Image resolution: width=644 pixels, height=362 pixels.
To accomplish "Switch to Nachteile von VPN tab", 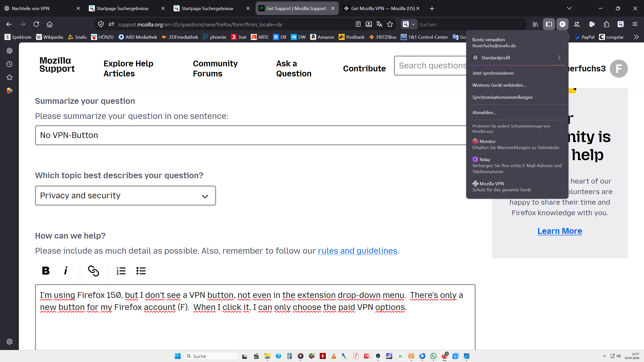I will (x=40, y=8).
